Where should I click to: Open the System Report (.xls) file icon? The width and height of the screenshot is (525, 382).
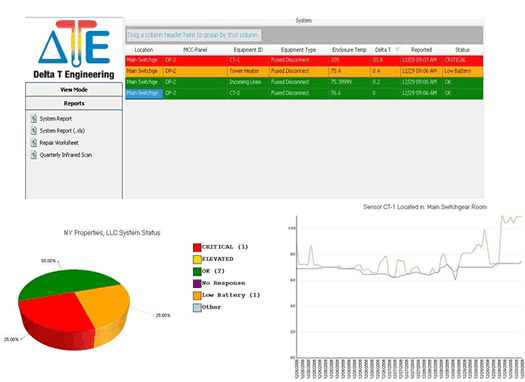click(x=33, y=131)
